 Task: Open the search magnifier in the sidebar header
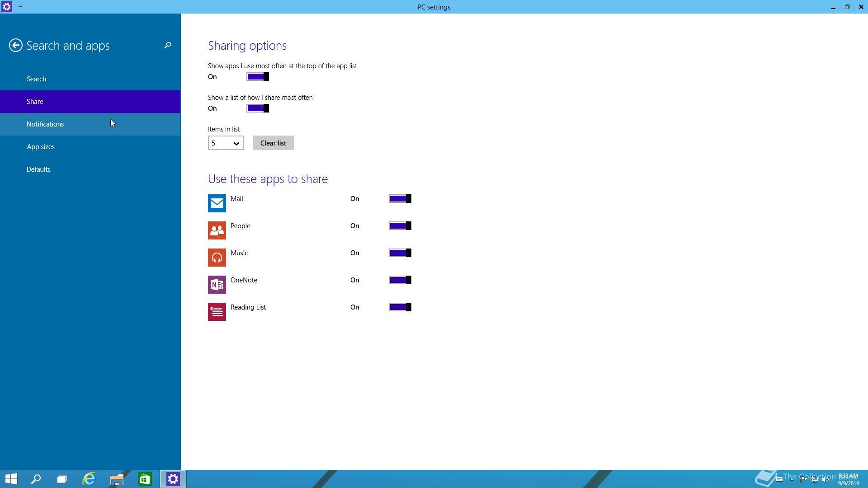click(x=168, y=45)
